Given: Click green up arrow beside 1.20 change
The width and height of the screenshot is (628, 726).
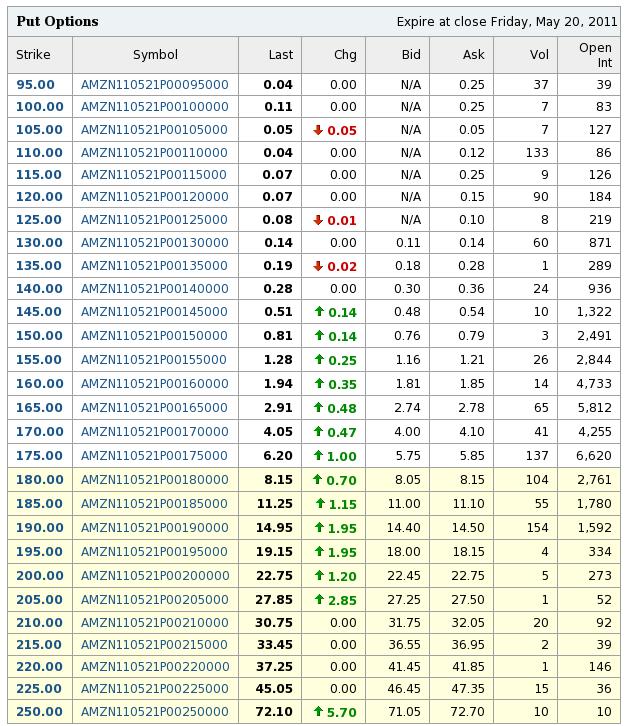Looking at the screenshot, I should 319,576.
